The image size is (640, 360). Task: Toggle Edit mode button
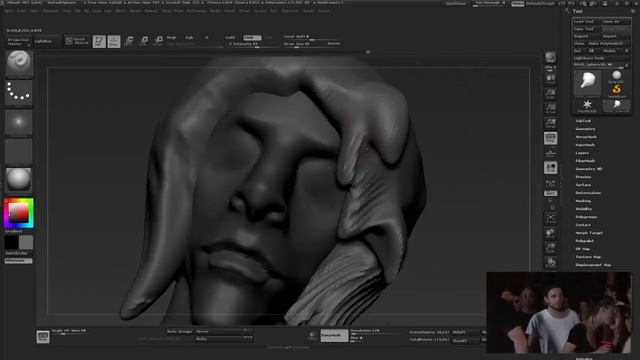[99, 41]
